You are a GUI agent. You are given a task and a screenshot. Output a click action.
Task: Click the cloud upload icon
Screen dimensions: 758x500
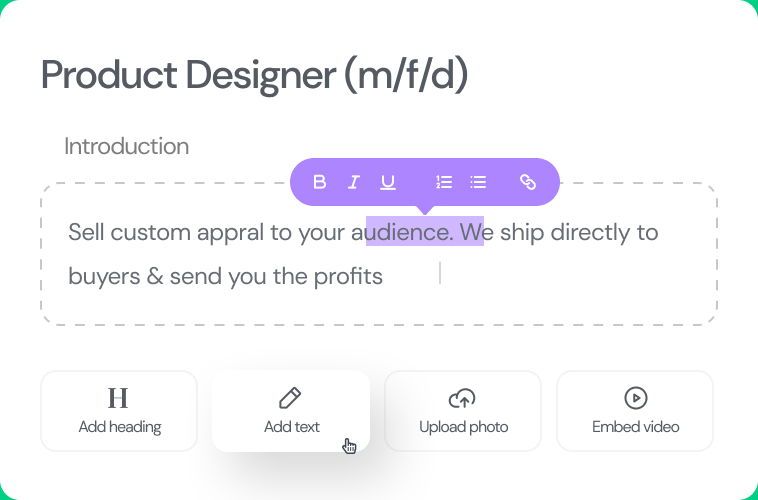pyautogui.click(x=462, y=398)
